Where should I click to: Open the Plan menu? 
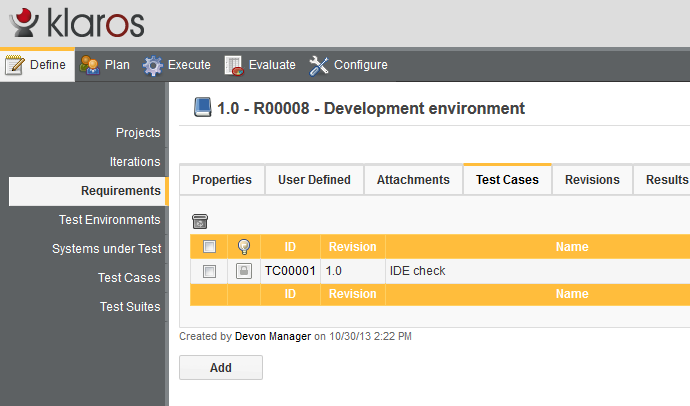105,65
